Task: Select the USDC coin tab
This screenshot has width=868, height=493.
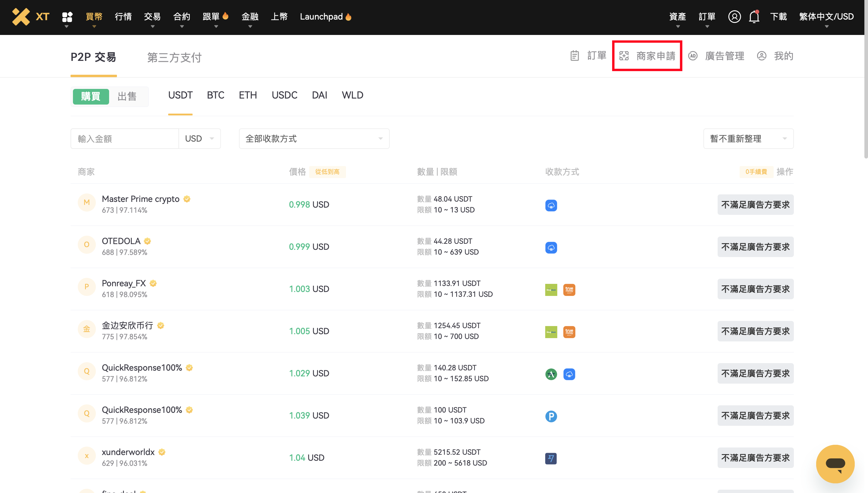Action: (x=284, y=95)
